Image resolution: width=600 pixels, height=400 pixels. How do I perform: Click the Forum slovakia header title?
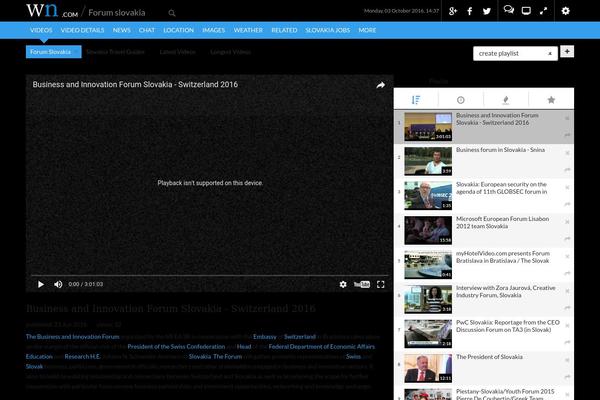coord(117,13)
